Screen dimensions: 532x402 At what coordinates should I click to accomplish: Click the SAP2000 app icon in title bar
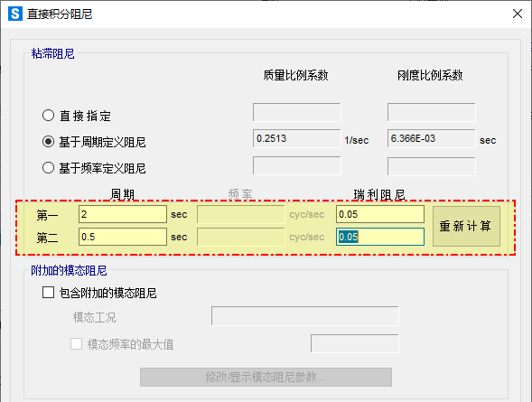pos(15,14)
